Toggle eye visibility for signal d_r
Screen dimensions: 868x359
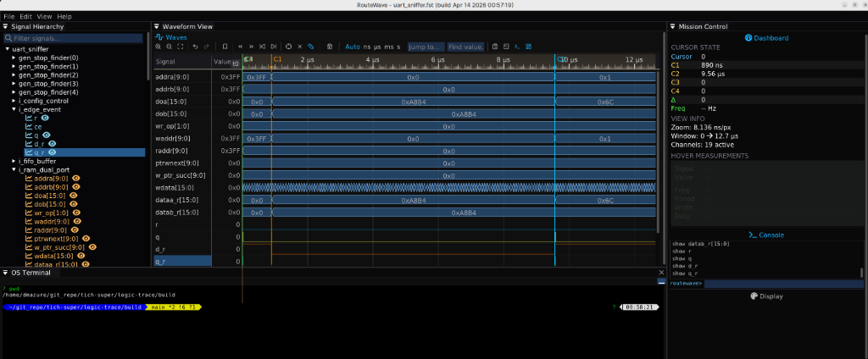[52, 144]
